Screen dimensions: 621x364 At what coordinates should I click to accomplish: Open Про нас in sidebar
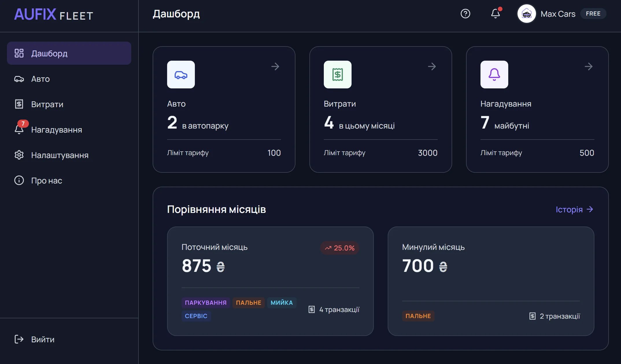[x=69, y=181]
